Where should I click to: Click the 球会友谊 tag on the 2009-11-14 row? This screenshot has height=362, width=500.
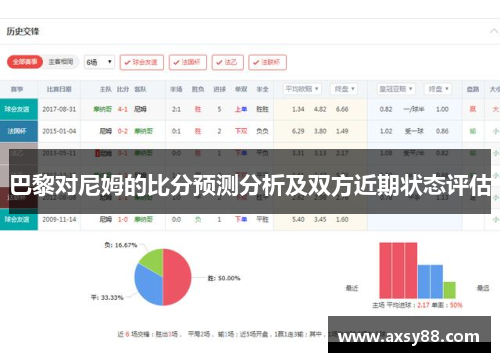tap(19, 219)
